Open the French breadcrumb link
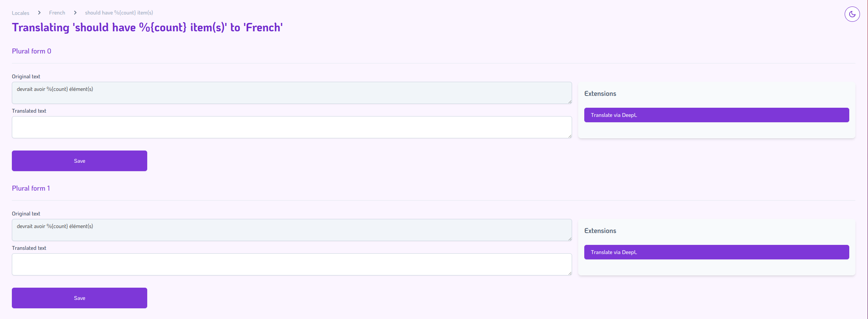 (x=57, y=13)
